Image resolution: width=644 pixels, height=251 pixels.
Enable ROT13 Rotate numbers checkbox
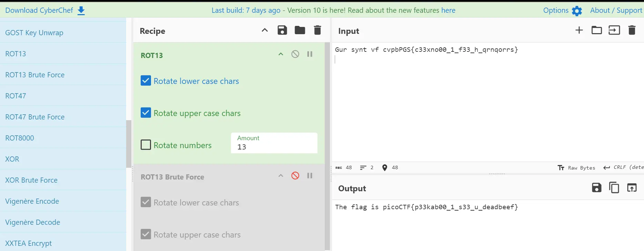(146, 145)
